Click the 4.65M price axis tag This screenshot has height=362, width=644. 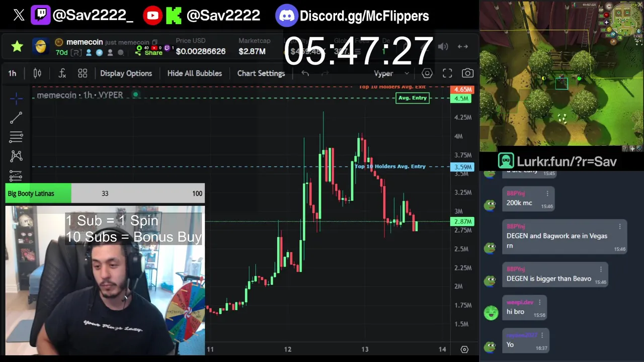pyautogui.click(x=462, y=89)
